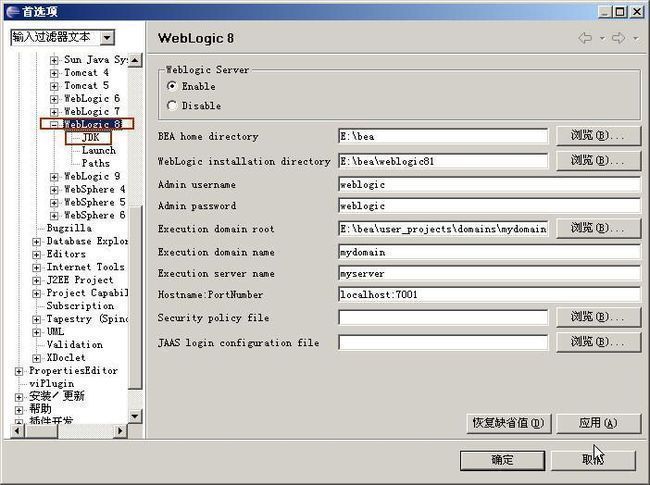650x485 pixels.
Task: Select the JDK tree item
Action: click(90, 137)
